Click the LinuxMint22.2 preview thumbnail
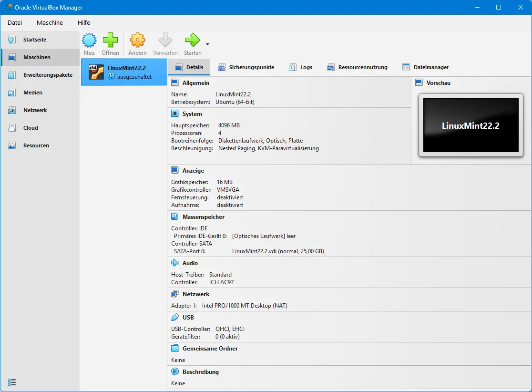 pyautogui.click(x=471, y=125)
